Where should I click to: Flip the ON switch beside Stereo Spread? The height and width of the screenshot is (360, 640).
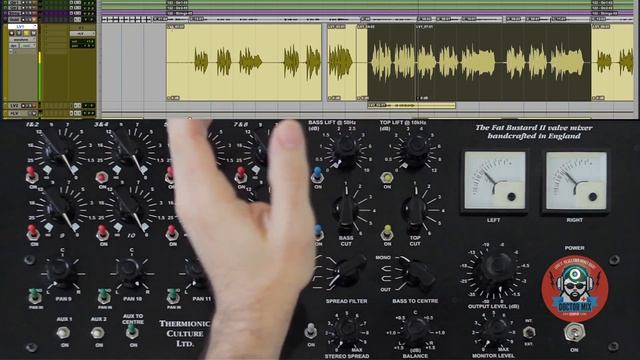pyautogui.click(x=311, y=331)
